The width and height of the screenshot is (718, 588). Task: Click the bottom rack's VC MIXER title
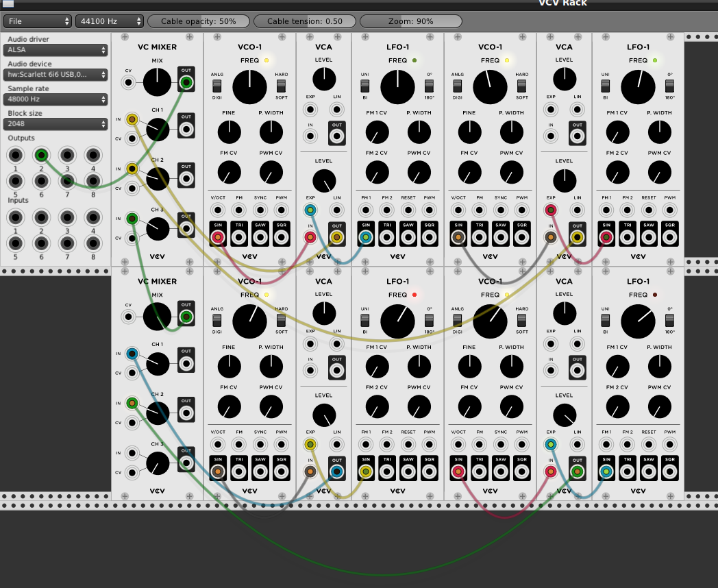tap(157, 282)
